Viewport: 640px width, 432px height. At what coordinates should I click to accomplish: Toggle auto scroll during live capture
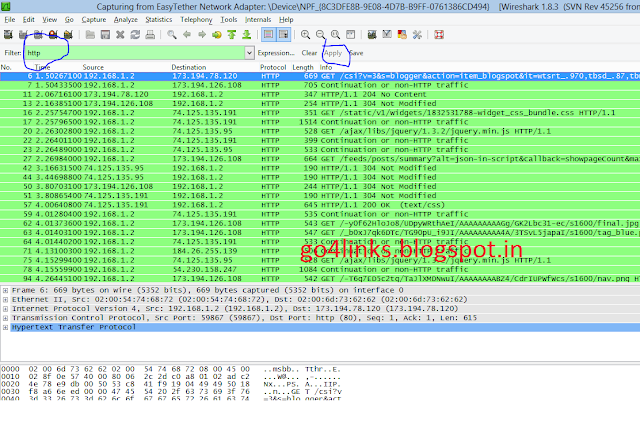tap(284, 35)
